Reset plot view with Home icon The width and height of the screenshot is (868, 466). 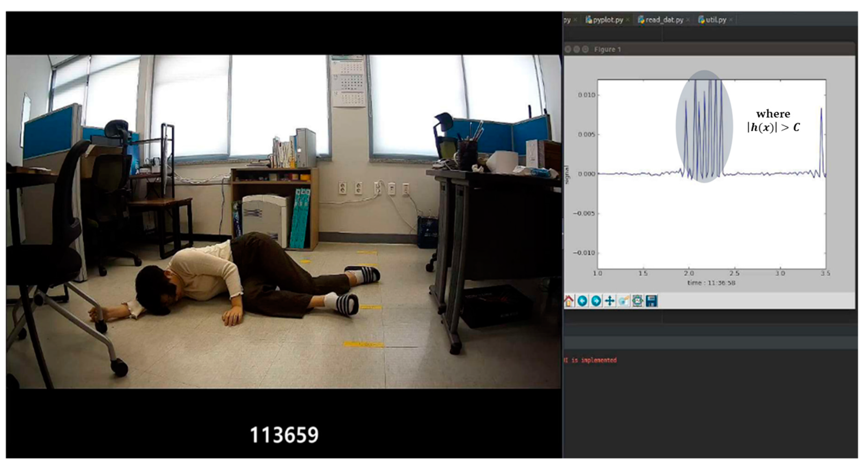click(x=569, y=301)
